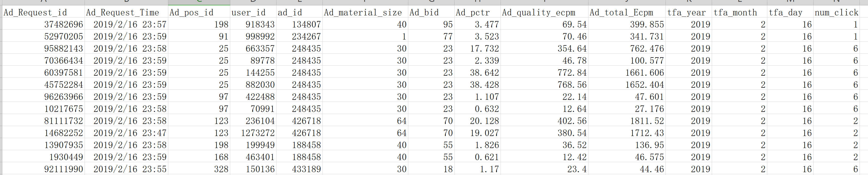Click the Ad_pos_id header cell
868x175 pixels.
point(199,13)
